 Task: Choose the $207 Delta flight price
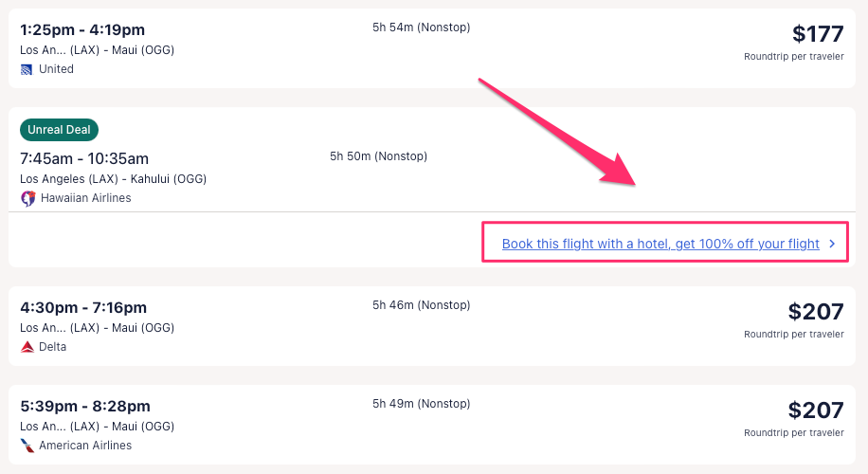(815, 312)
